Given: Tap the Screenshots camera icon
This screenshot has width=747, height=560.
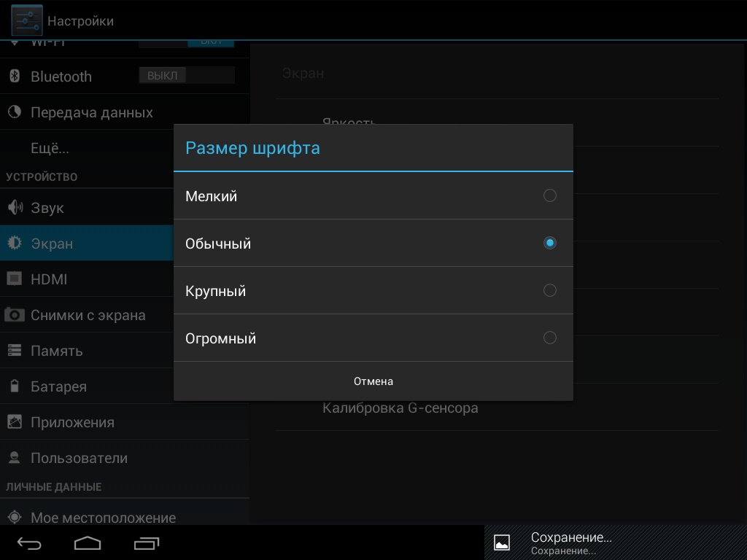Looking at the screenshot, I should (x=15, y=315).
